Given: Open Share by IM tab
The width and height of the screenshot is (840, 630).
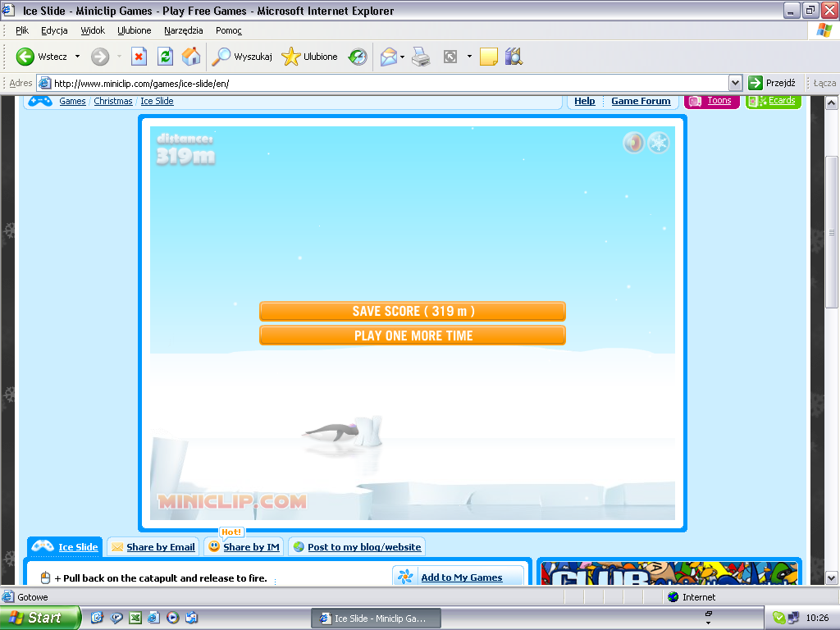Looking at the screenshot, I should click(244, 547).
